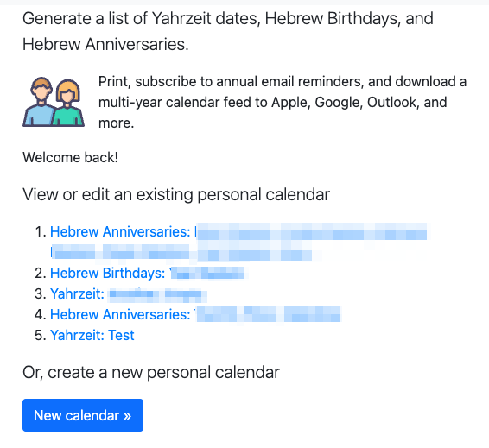
Task: Open the third list item Yahrzeit link
Action: pyautogui.click(x=129, y=293)
